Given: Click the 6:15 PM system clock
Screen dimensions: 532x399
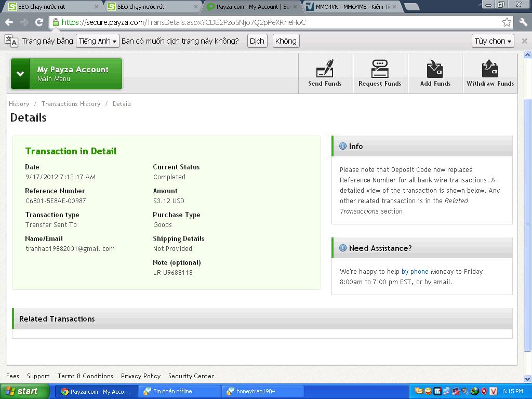Looking at the screenshot, I should click(x=513, y=391).
